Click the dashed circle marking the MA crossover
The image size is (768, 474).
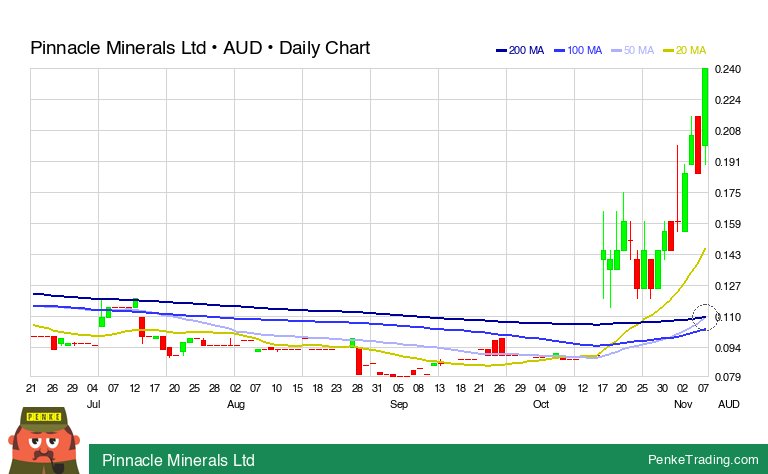[705, 317]
